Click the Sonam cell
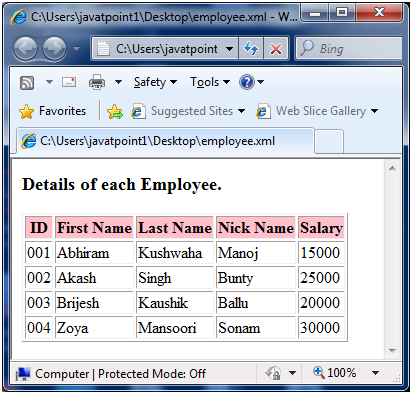The width and height of the screenshot is (412, 394). coord(256,328)
